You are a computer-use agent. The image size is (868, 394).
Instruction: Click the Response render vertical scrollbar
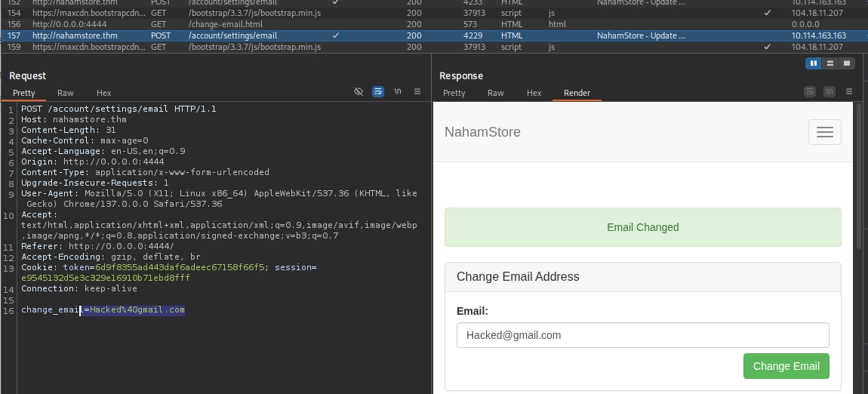(x=859, y=176)
